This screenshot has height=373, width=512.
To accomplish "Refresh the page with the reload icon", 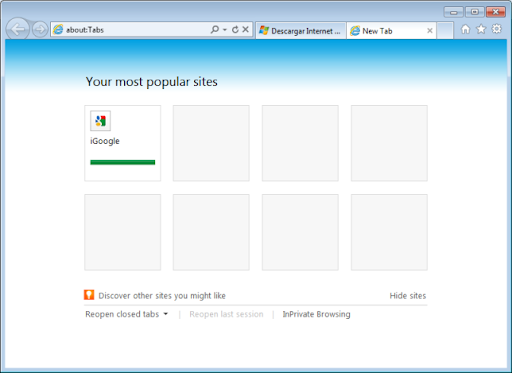I will [235, 30].
